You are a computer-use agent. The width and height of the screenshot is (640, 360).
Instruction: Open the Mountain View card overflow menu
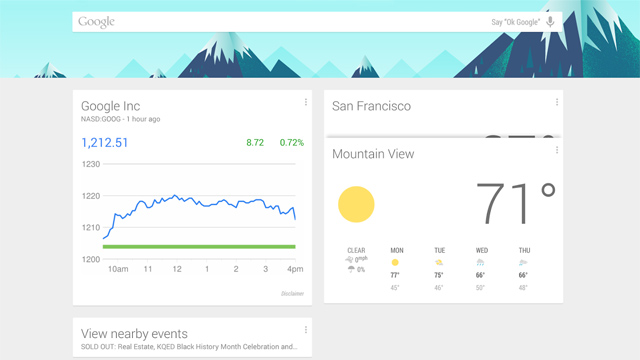[557, 150]
